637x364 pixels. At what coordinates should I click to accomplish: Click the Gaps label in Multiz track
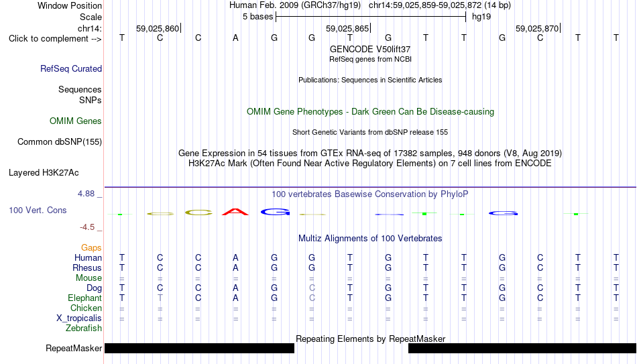pos(91,248)
